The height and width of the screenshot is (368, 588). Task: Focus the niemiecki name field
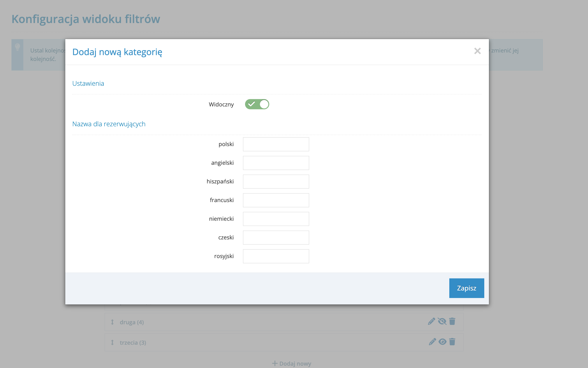pyautogui.click(x=276, y=219)
